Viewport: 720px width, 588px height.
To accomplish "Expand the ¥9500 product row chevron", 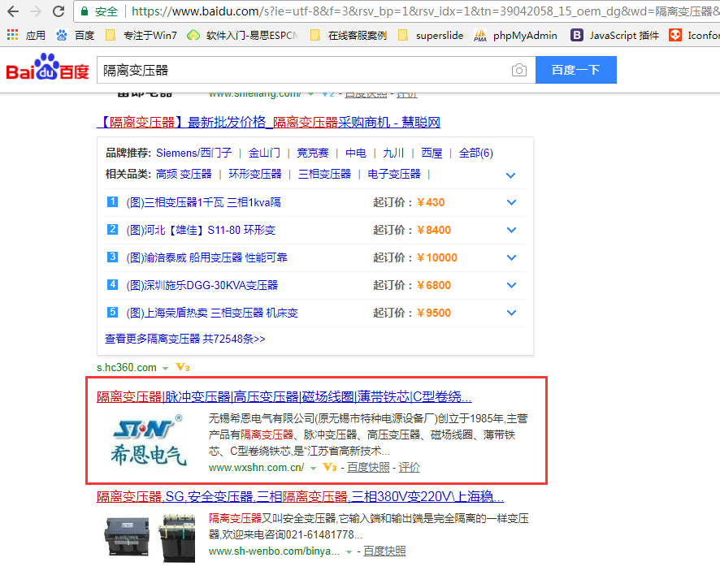I will click(511, 313).
